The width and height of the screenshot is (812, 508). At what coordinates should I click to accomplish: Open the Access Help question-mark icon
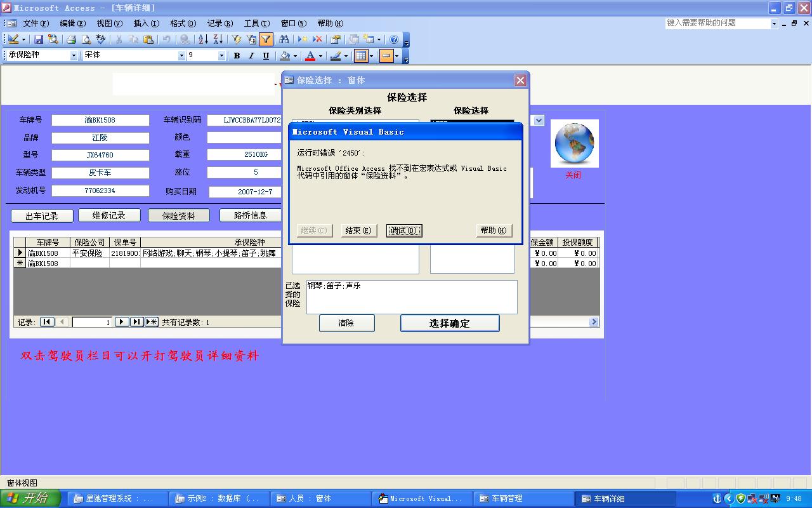point(394,39)
